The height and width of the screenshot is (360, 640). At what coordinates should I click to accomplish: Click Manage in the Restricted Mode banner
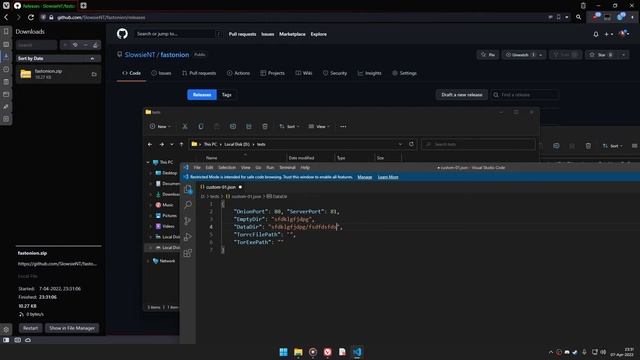[x=364, y=177]
